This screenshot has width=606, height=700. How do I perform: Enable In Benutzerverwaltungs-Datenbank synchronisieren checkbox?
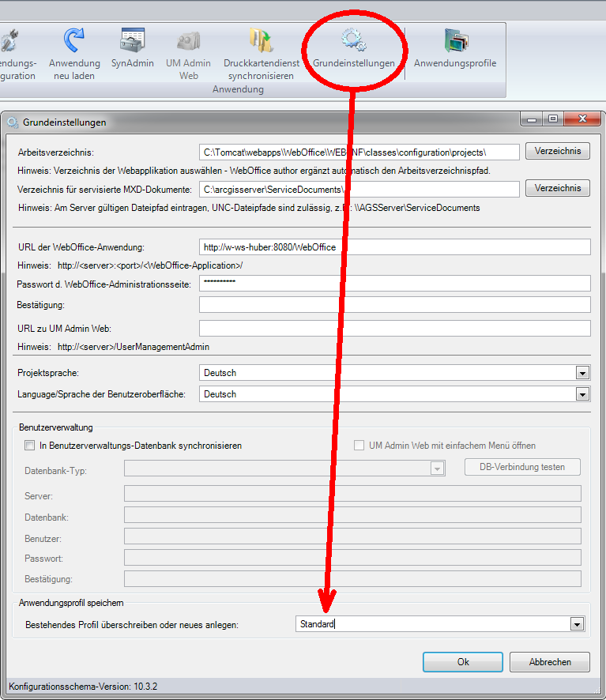click(x=30, y=445)
